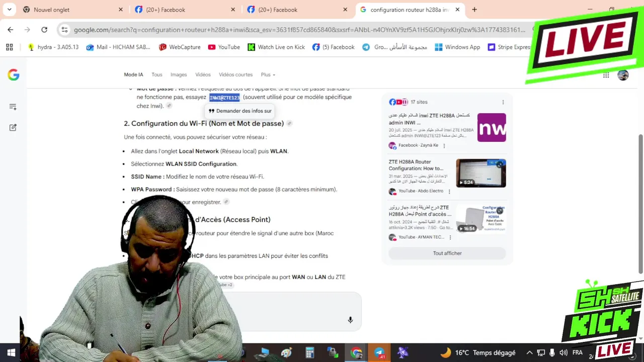The height and width of the screenshot is (362, 644).
Task: Open the Mail - HICHAM SAB bookmark
Action: [x=118, y=47]
